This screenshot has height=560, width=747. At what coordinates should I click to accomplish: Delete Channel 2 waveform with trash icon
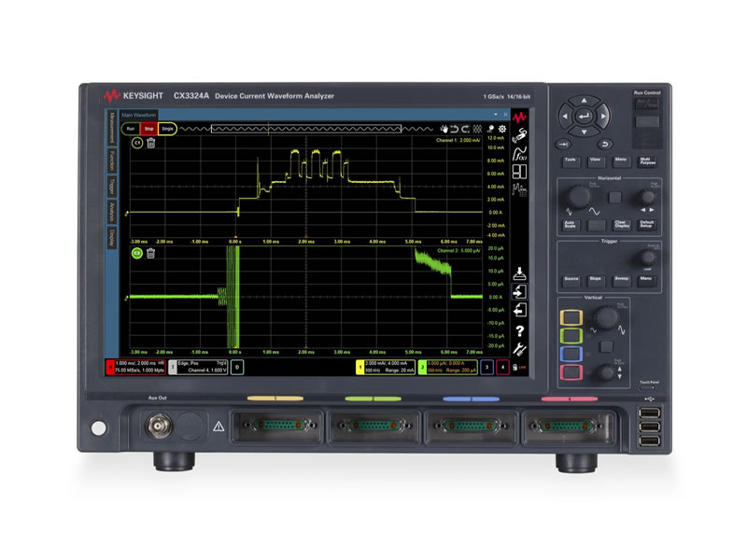coord(151,253)
